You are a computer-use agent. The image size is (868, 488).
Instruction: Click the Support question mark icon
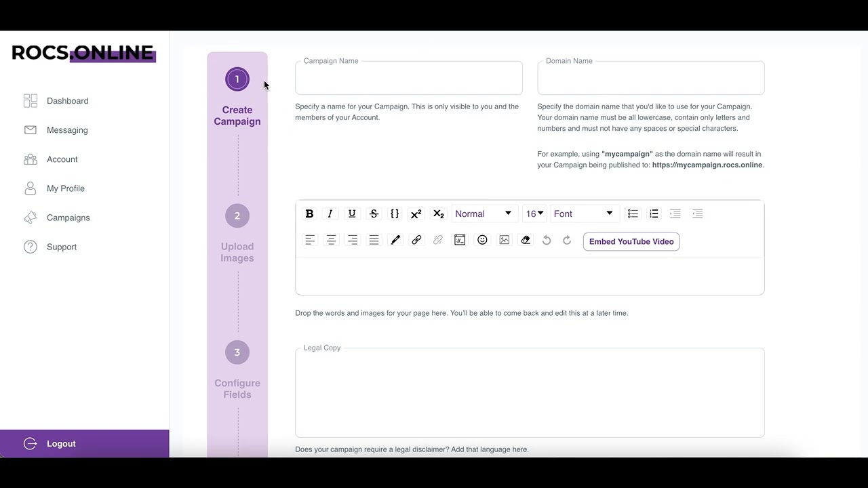31,247
